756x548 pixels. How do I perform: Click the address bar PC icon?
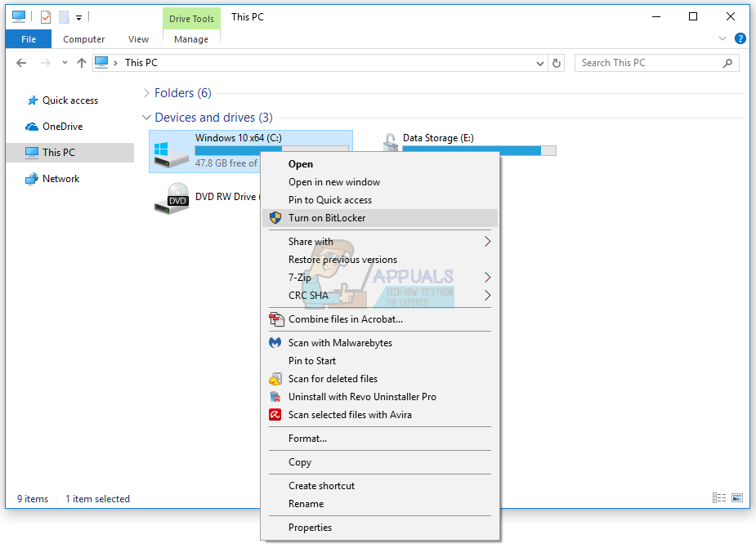tap(101, 63)
